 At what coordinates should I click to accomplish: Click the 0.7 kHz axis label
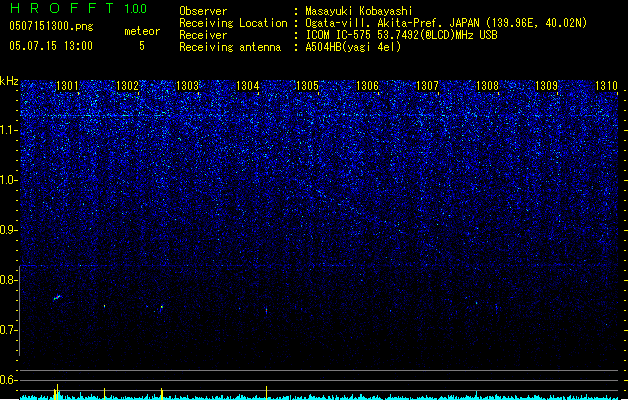(9, 330)
